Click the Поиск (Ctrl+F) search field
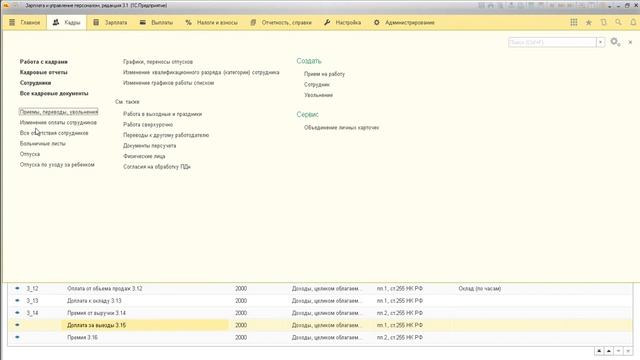Screen dimensions: 640x360 [x=552, y=42]
